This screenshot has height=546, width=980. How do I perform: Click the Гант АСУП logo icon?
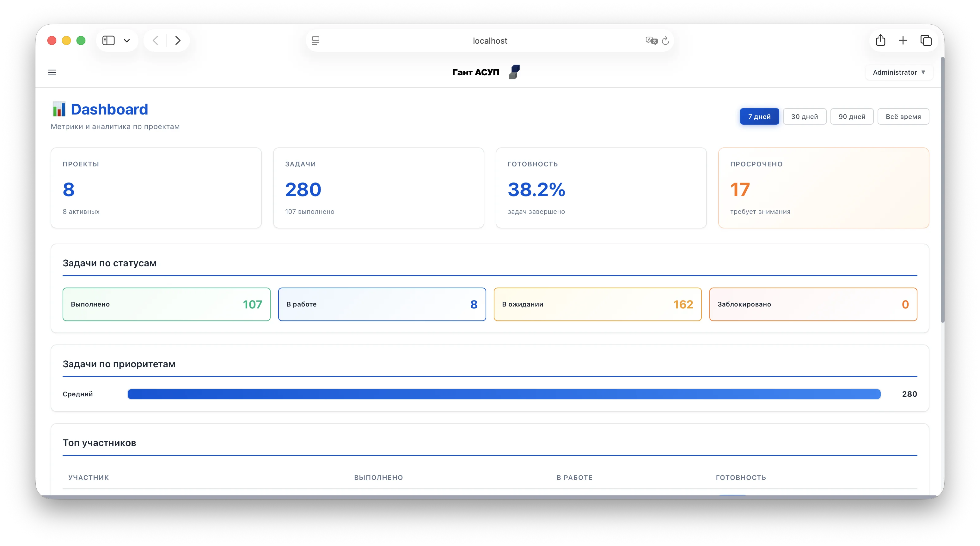tap(514, 72)
